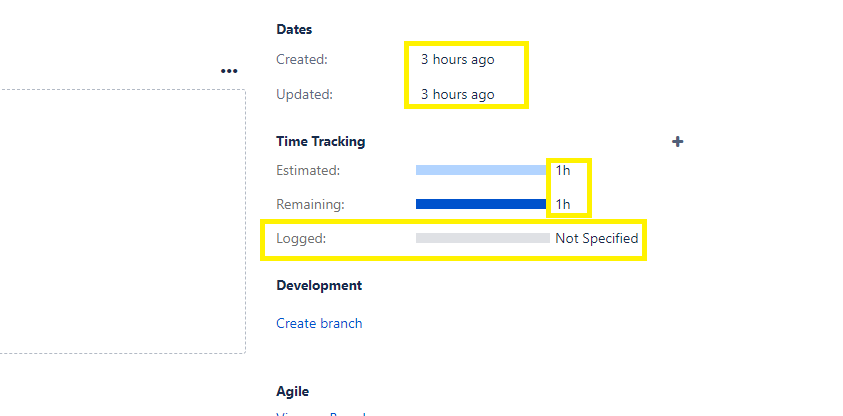This screenshot has height=416, width=843.
Task: Click the 'Not Specified' logged time value
Action: pos(597,238)
